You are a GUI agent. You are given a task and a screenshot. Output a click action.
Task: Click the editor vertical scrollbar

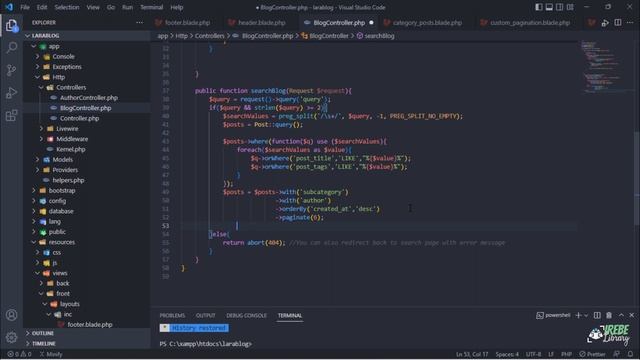pos(637,178)
